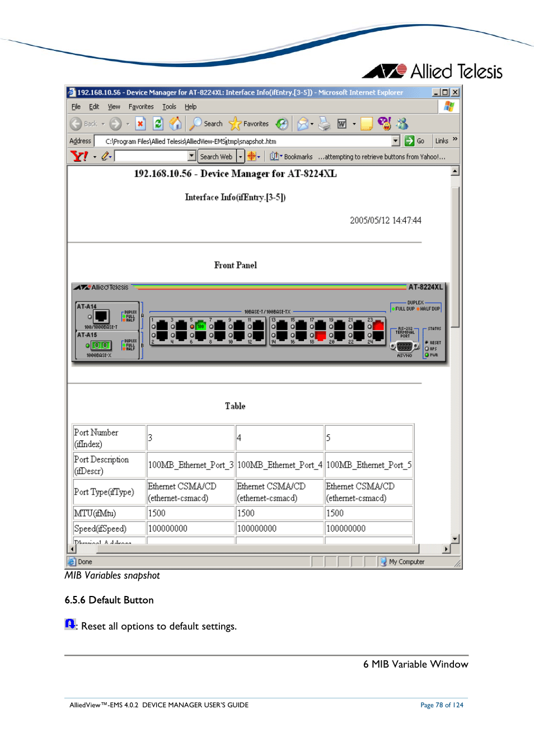Click the Port Description (ifDescr) row header
The image size is (534, 756).
(109, 465)
